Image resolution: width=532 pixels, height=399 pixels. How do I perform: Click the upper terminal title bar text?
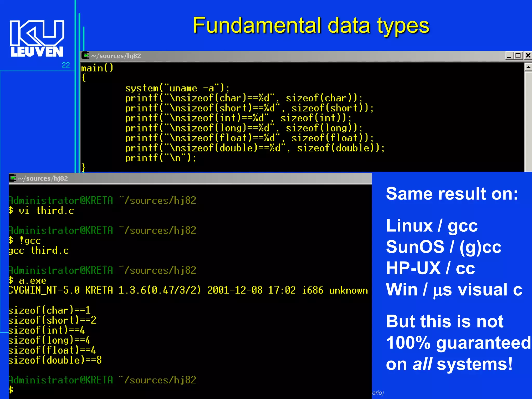click(x=116, y=56)
